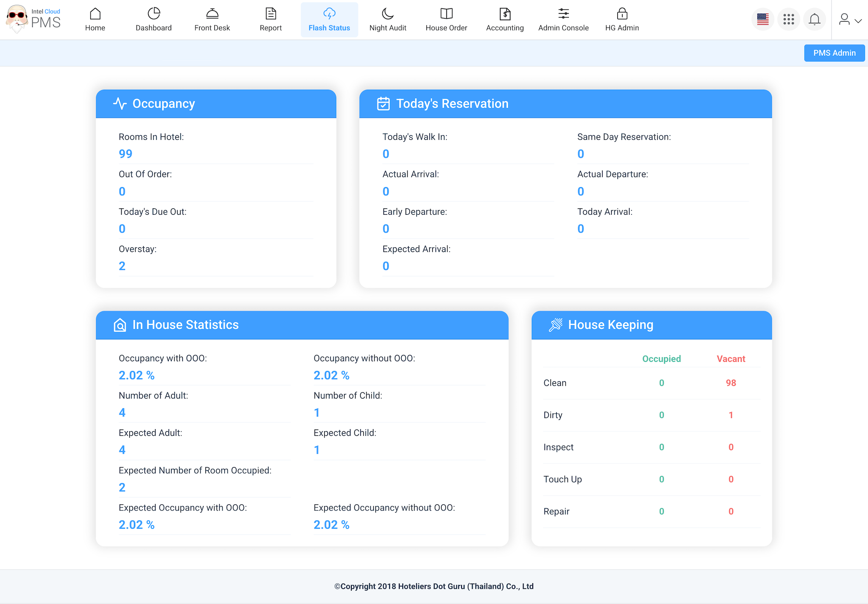Click the Vacant Clean count 98
This screenshot has height=604, width=868.
coord(731,383)
